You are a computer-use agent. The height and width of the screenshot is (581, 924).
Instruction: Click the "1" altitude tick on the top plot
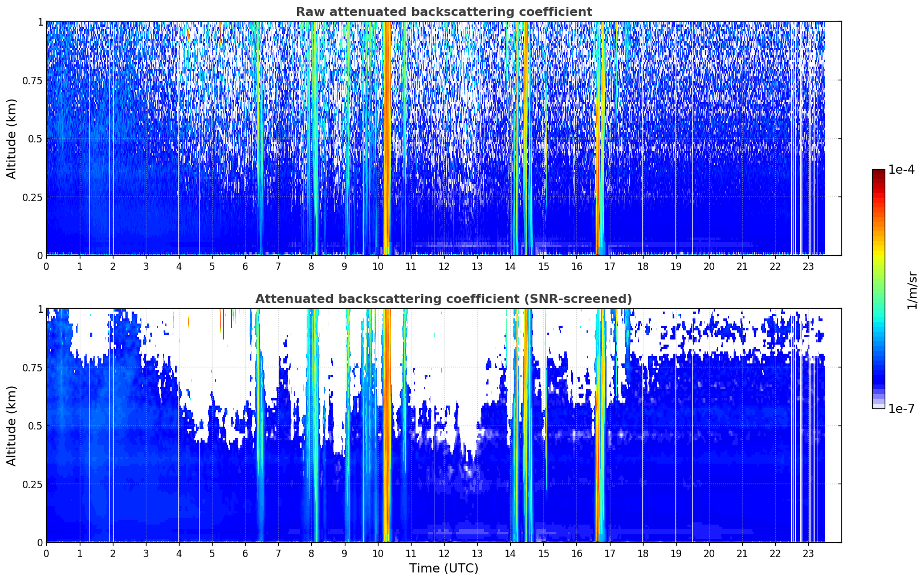[40, 22]
